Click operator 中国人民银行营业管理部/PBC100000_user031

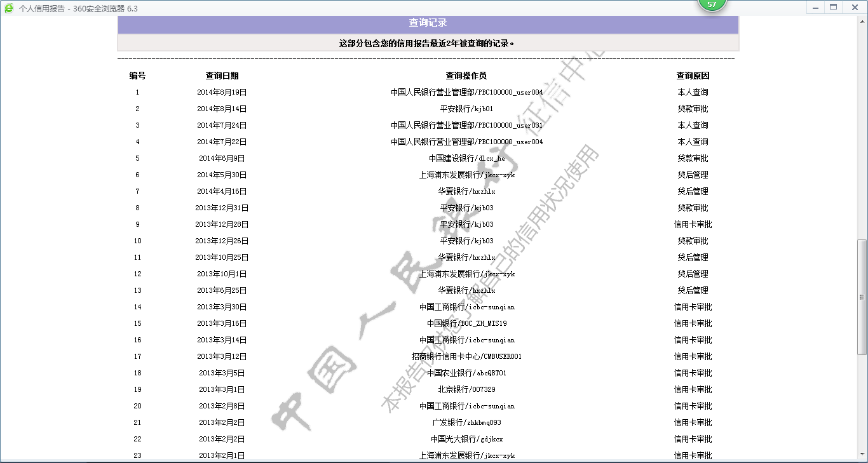466,125
